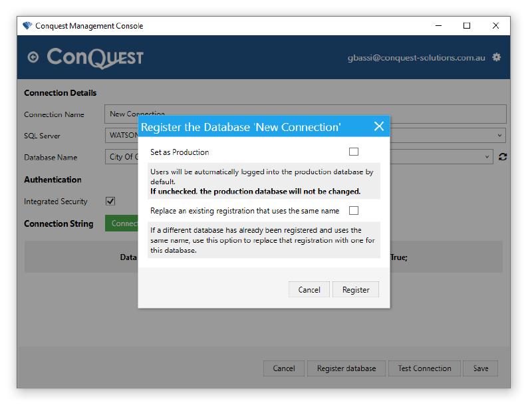
Task: Click the 'Connection Details' heading
Action: pos(60,92)
